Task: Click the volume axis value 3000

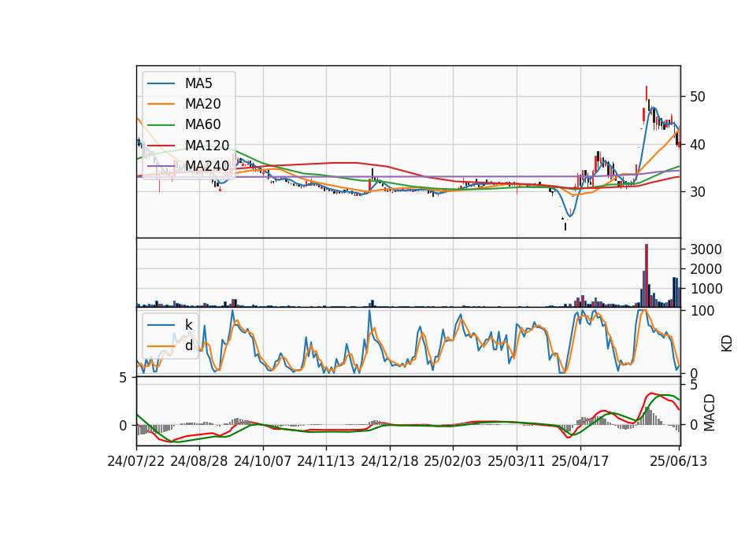Action: 706,249
